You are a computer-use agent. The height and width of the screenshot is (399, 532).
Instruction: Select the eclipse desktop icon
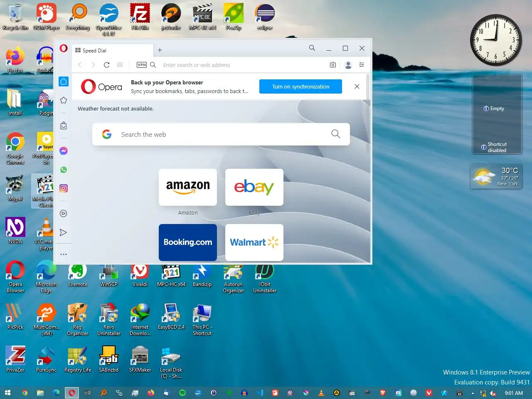pos(265,17)
